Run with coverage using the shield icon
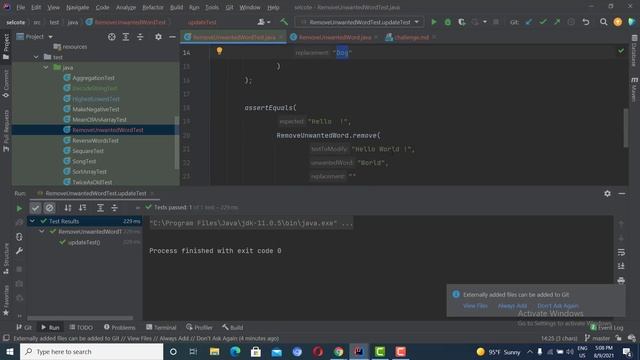 tap(462, 22)
